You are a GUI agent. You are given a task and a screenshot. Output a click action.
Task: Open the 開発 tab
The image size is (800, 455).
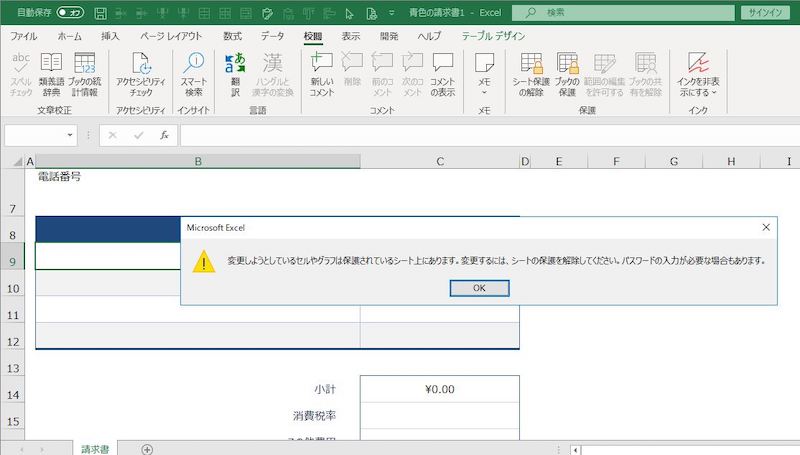point(389,36)
